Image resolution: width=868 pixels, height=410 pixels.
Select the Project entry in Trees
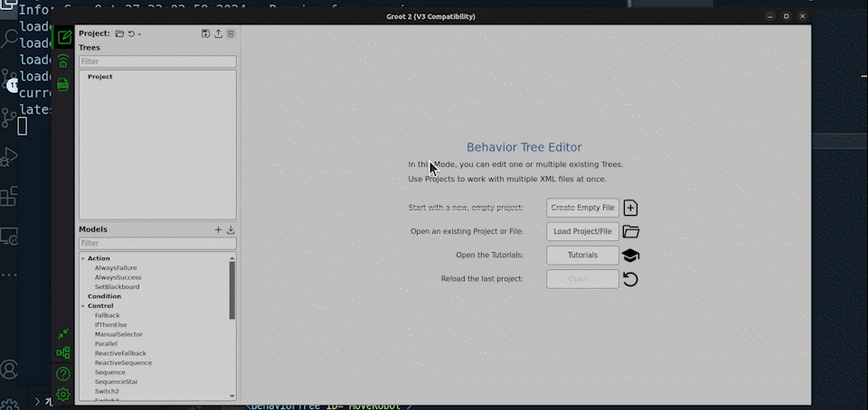tap(100, 77)
